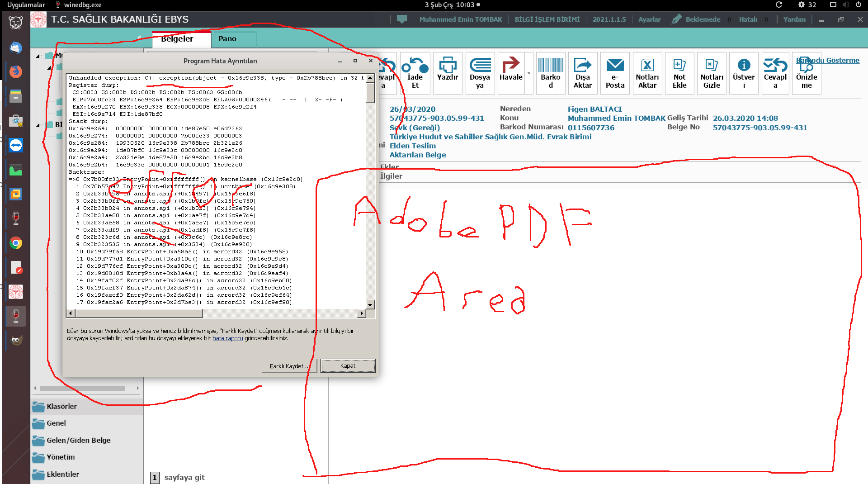Collapse the second-level tree node

coord(49,67)
